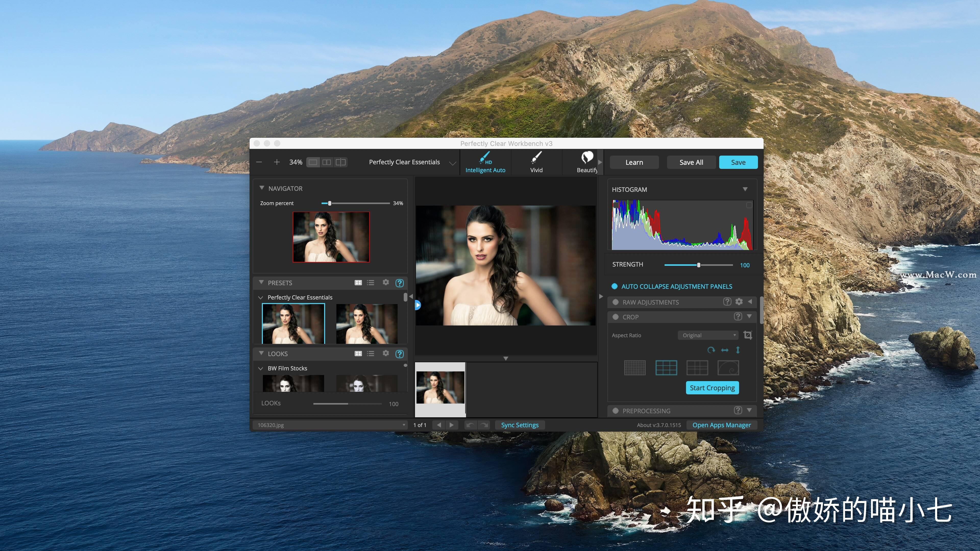
Task: Click the Save All button
Action: (x=691, y=162)
